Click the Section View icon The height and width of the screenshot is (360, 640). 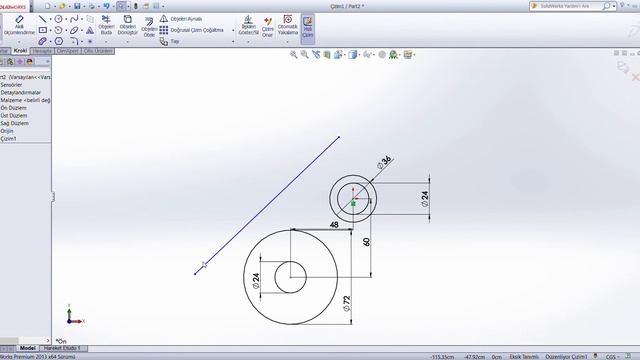(327, 54)
